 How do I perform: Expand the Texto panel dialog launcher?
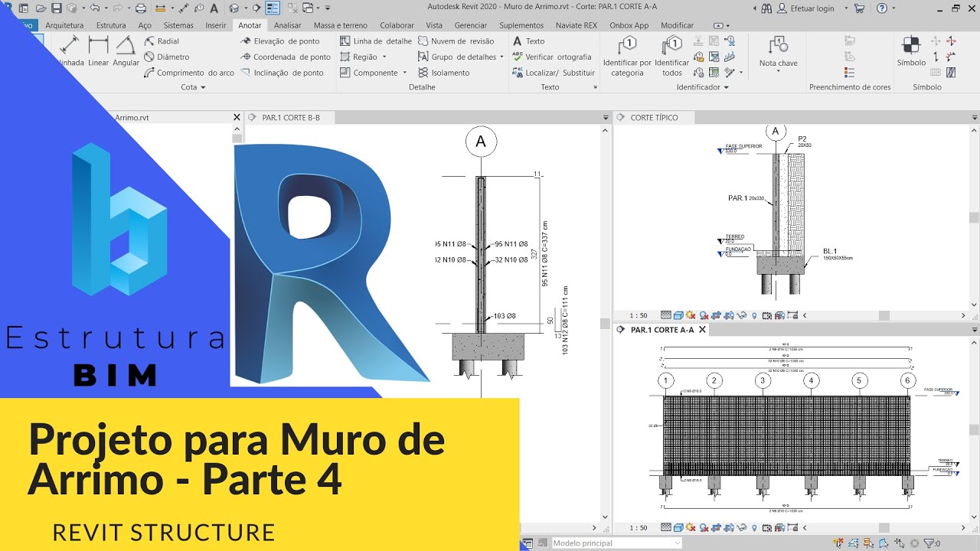click(595, 87)
